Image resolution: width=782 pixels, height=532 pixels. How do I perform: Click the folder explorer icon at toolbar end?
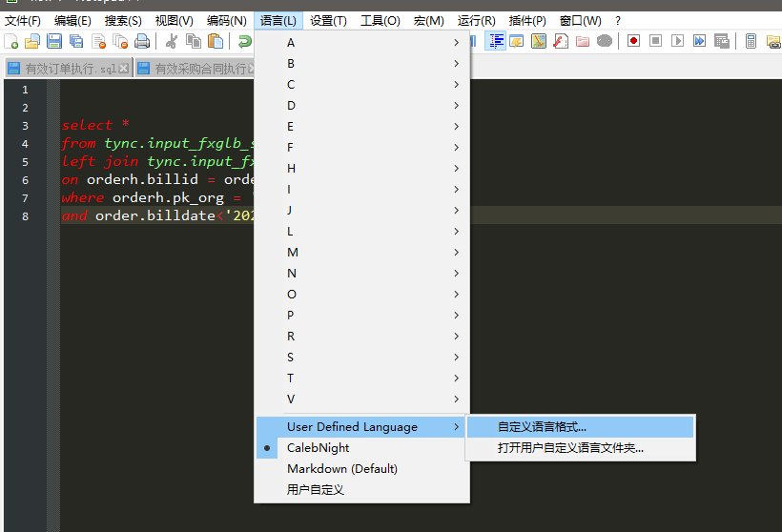pyautogui.click(x=773, y=41)
